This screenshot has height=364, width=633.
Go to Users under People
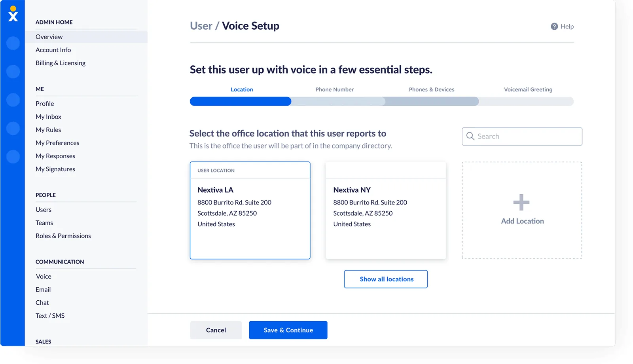44,210
